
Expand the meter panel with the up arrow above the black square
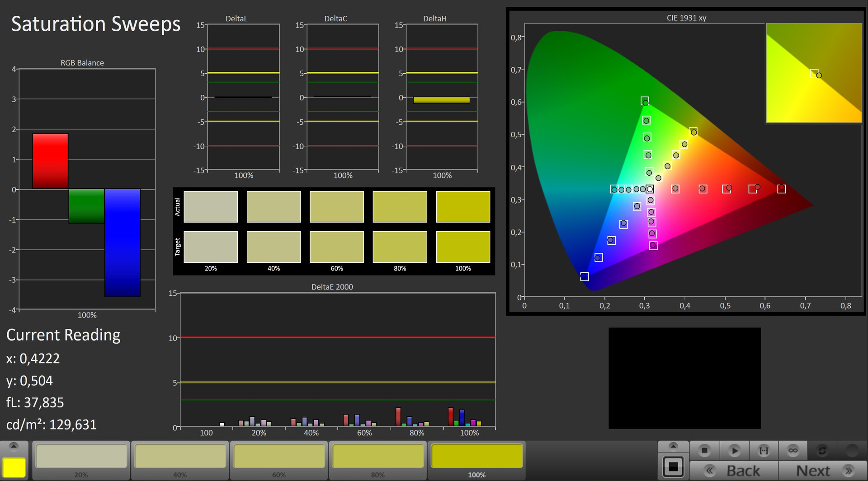click(673, 446)
